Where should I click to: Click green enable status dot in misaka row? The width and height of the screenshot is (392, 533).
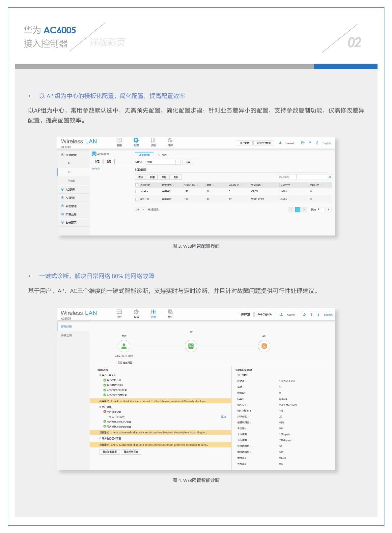[x=311, y=191]
